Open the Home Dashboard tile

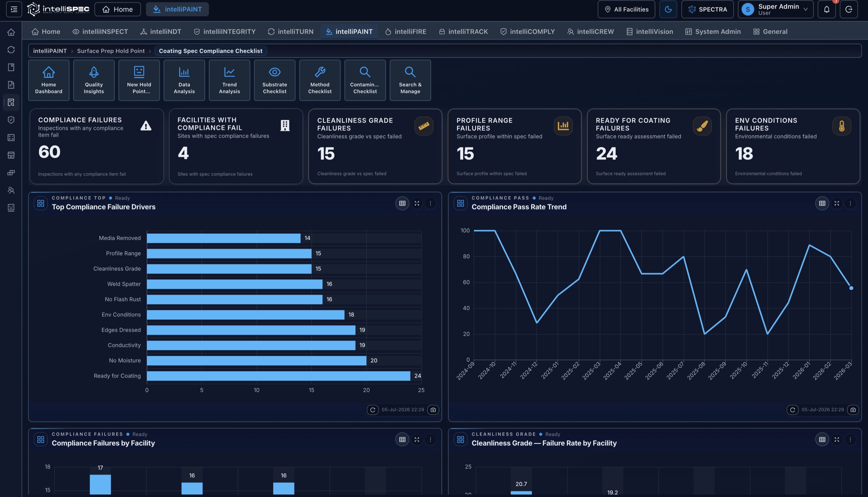coord(48,80)
